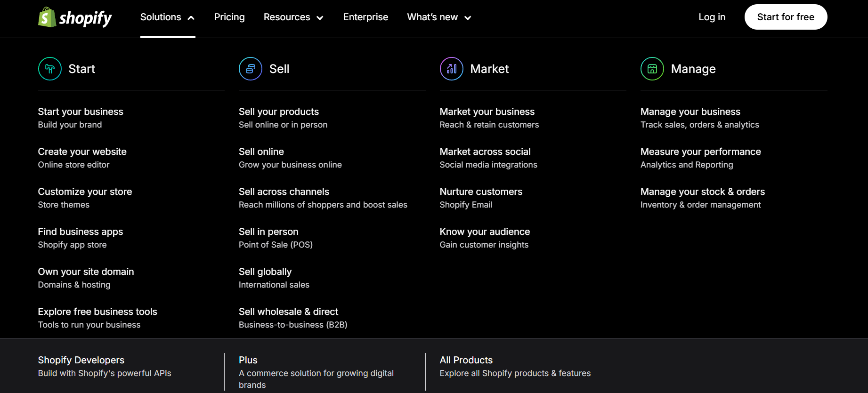
Task: Click the Log in link
Action: tap(712, 17)
